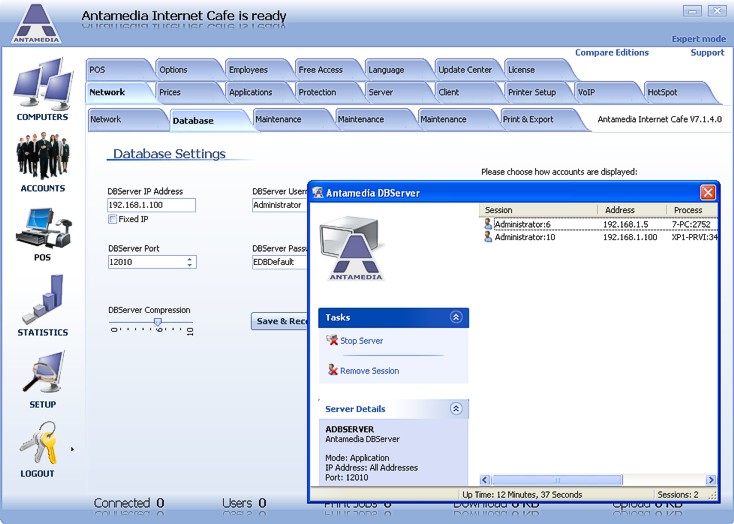Screen dimensions: 734x524
Task: Click the Remove Session link
Action: (x=370, y=371)
